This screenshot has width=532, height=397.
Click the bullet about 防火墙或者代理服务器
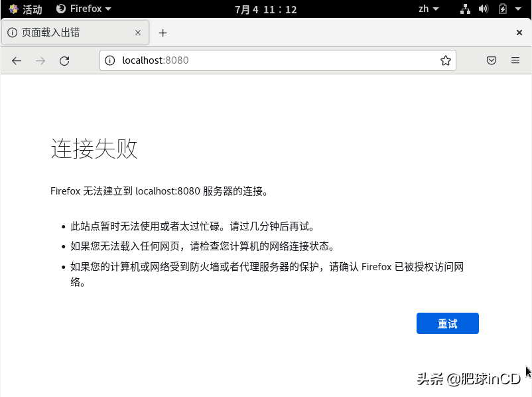[x=267, y=274]
